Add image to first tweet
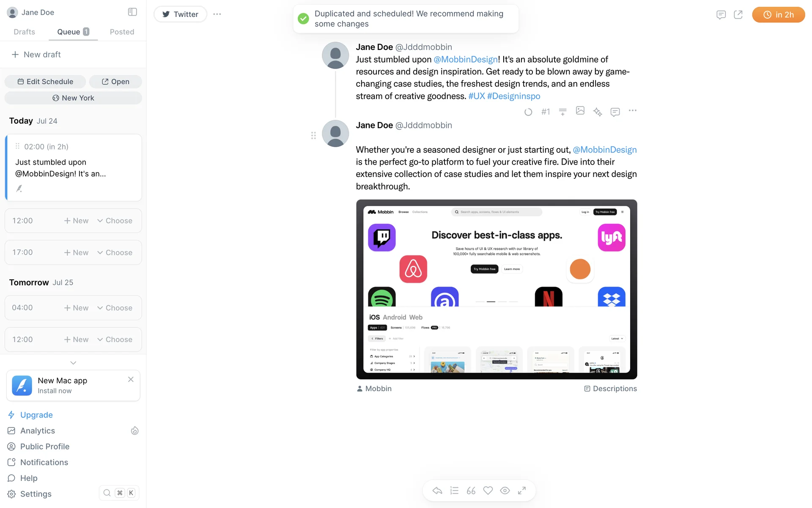The height and width of the screenshot is (508, 812). click(580, 111)
